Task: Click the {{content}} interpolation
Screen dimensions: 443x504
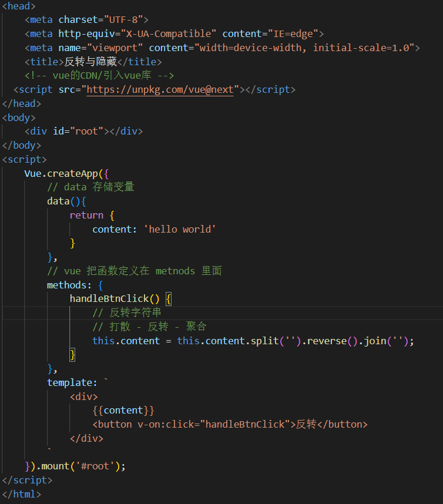Action: pyautogui.click(x=123, y=411)
